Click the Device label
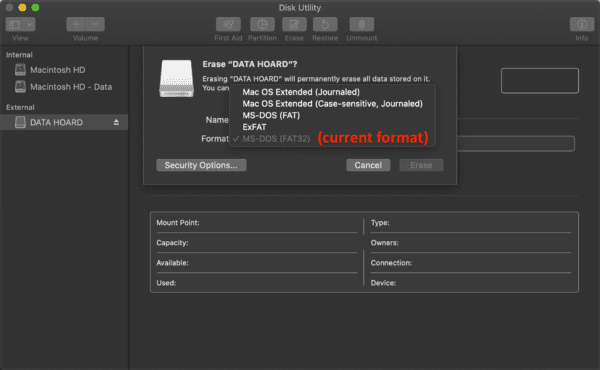 tap(383, 283)
